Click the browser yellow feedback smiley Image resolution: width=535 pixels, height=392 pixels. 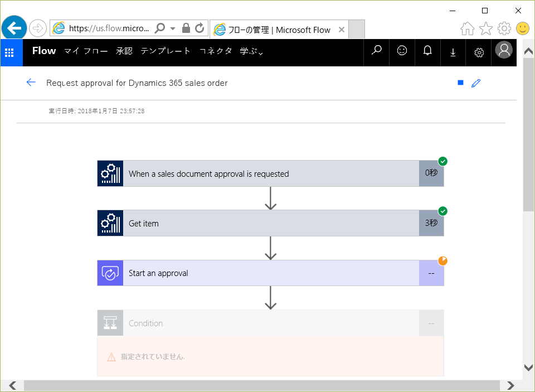pos(522,28)
